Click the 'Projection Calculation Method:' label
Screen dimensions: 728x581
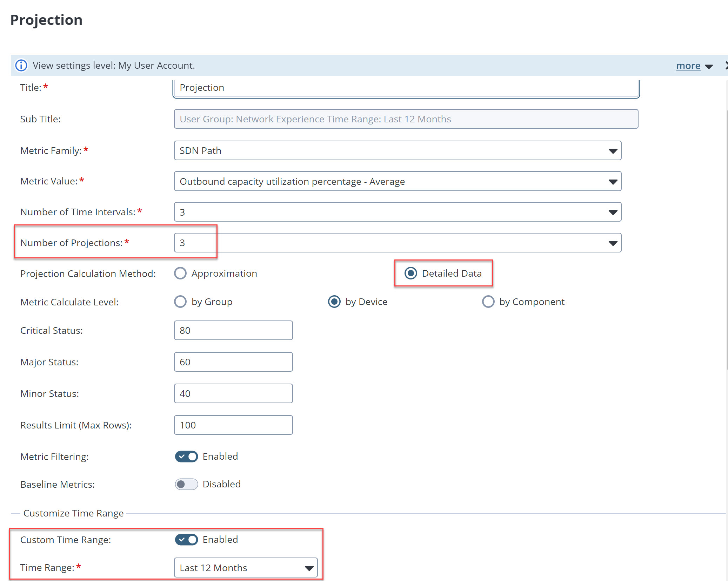[88, 273]
